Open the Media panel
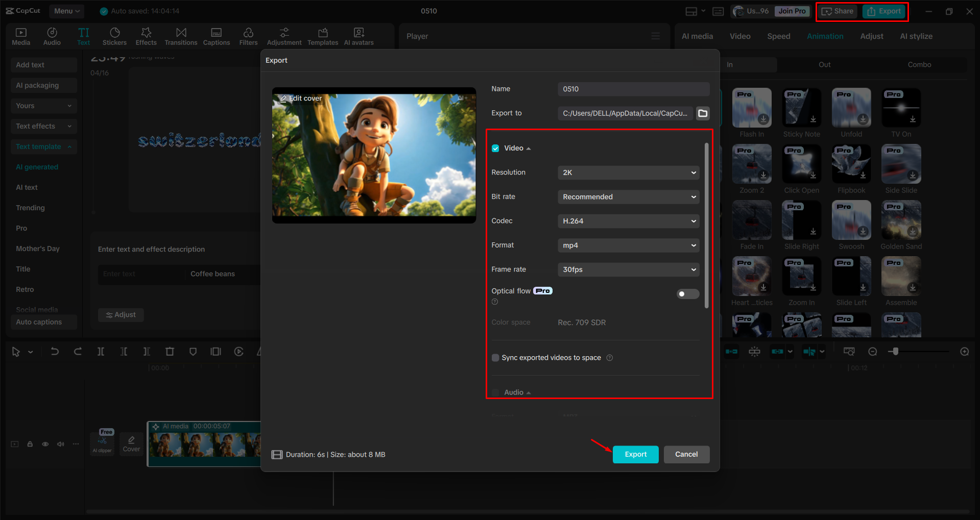980x520 pixels. pos(20,36)
